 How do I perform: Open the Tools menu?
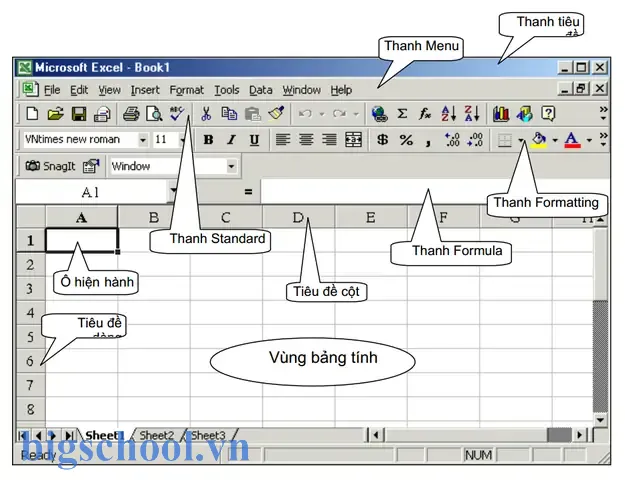pyautogui.click(x=226, y=90)
